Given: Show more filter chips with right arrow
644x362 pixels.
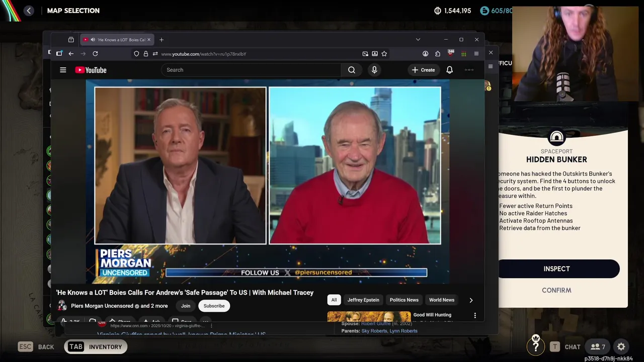Looking at the screenshot, I should coord(471,300).
